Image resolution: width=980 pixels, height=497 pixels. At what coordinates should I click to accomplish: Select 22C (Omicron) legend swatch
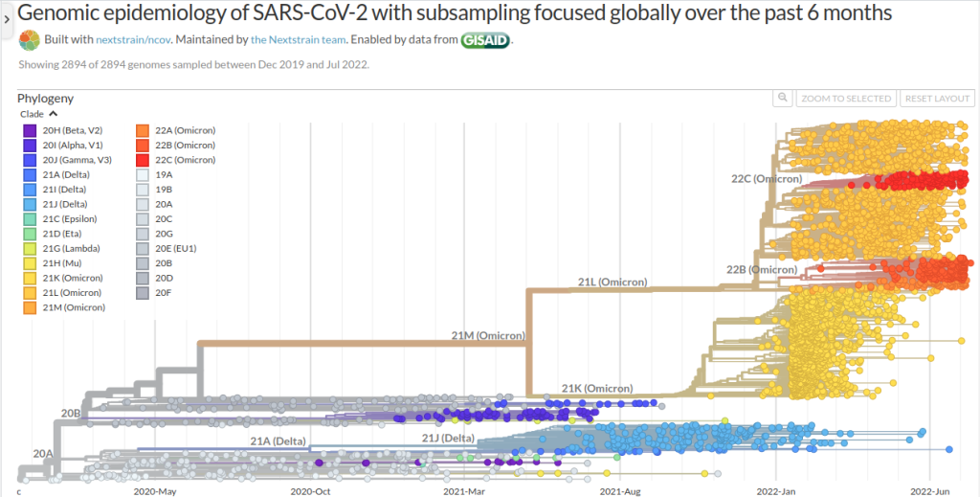(x=143, y=160)
